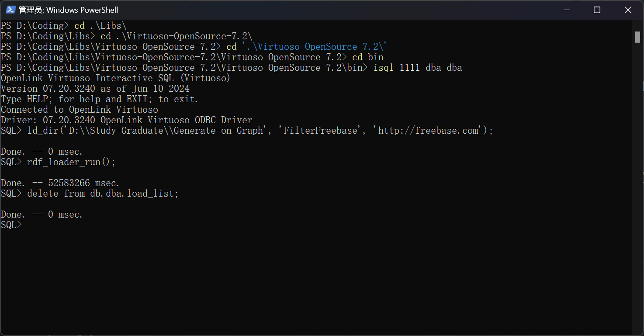
Task: Click the "delete from db.dba.load_list;" command
Action: [x=103, y=194]
